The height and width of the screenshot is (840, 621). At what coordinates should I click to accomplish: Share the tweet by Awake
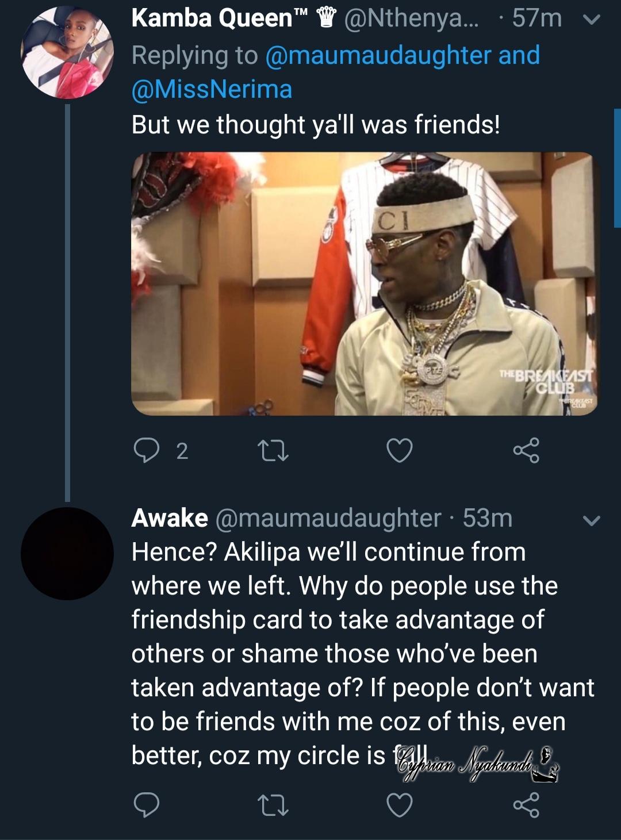(x=526, y=805)
